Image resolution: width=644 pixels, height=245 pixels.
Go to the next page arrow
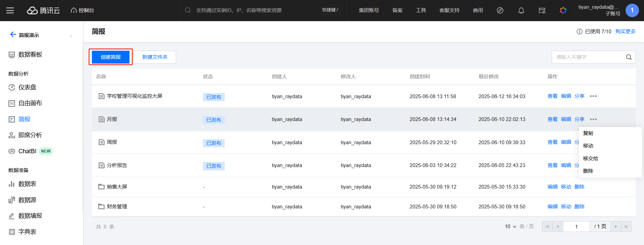tap(615, 227)
